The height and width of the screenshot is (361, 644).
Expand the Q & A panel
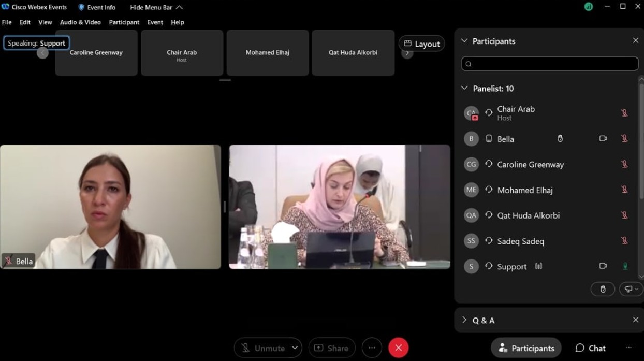click(x=464, y=320)
